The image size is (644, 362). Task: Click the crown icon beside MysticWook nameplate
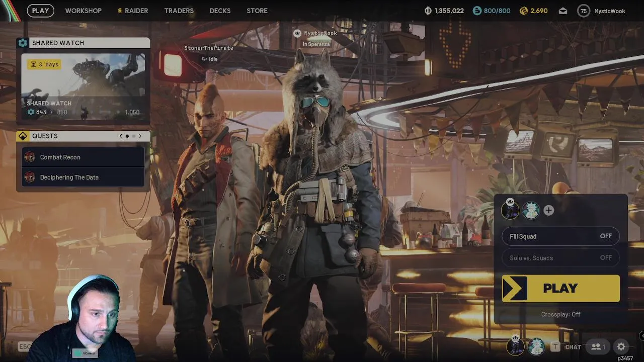pyautogui.click(x=297, y=33)
